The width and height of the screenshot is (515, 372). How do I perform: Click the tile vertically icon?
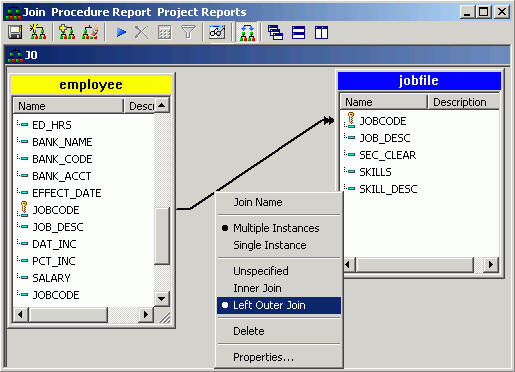[x=321, y=33]
